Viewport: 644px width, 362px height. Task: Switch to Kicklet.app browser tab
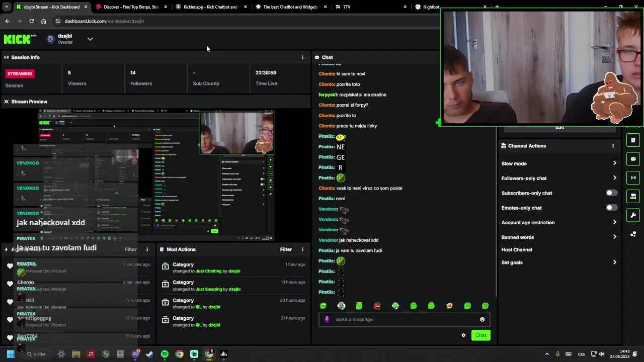[210, 7]
